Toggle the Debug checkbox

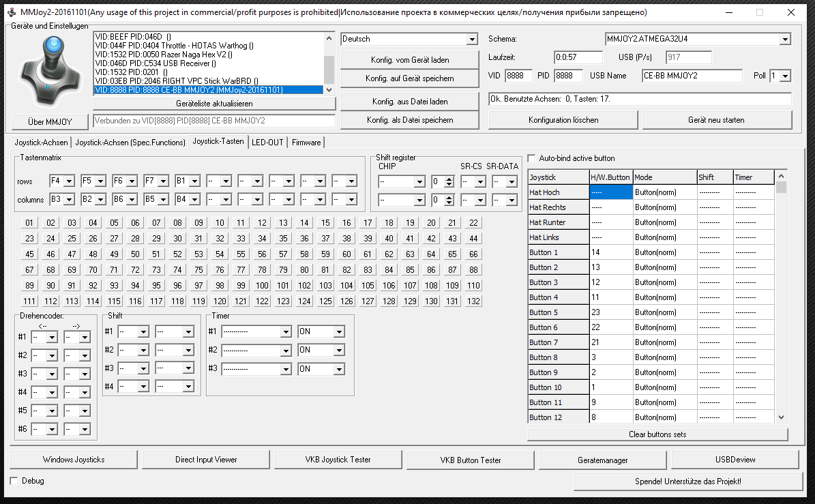(x=14, y=481)
